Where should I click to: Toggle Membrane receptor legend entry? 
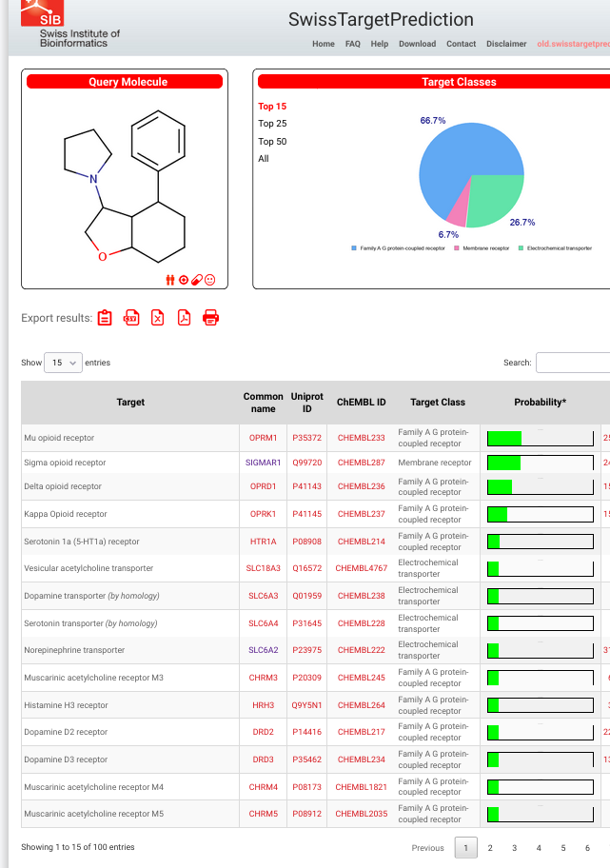482,248
